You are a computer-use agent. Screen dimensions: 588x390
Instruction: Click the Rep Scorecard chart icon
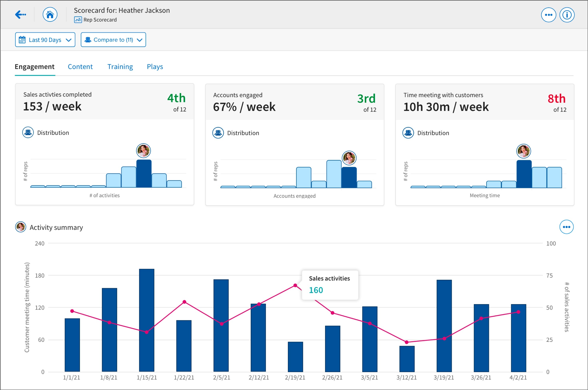pyautogui.click(x=78, y=20)
